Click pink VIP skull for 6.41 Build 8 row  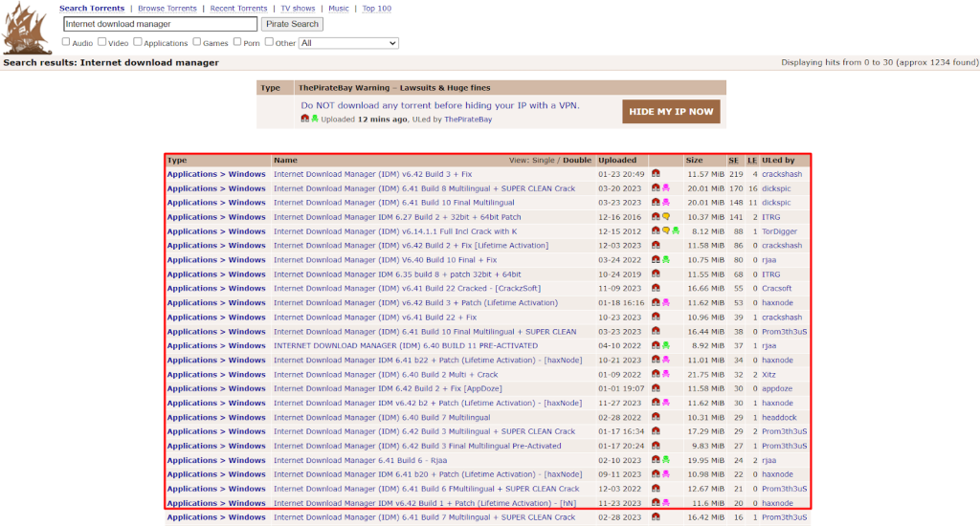pyautogui.click(x=666, y=188)
